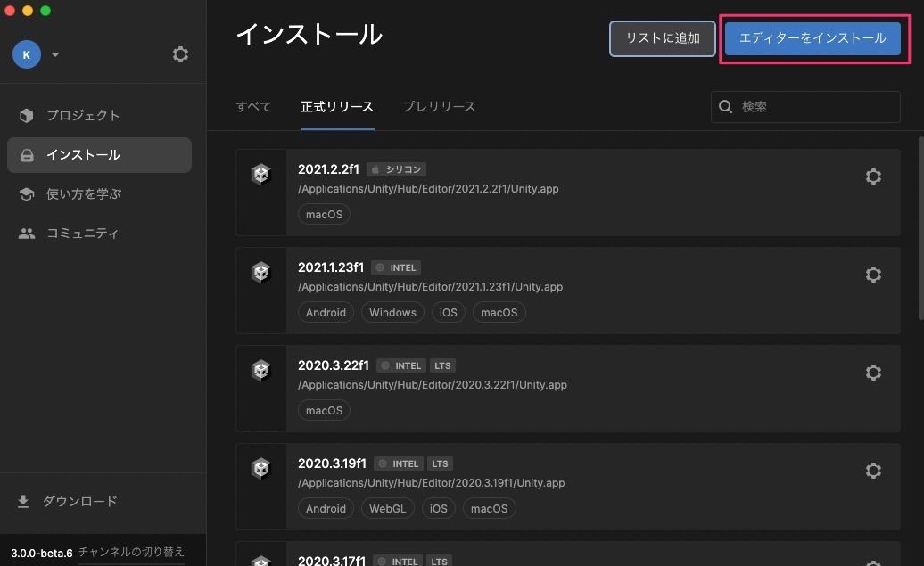Click version title 2020.3.19f1
This screenshot has width=924, height=566.
pos(332,463)
